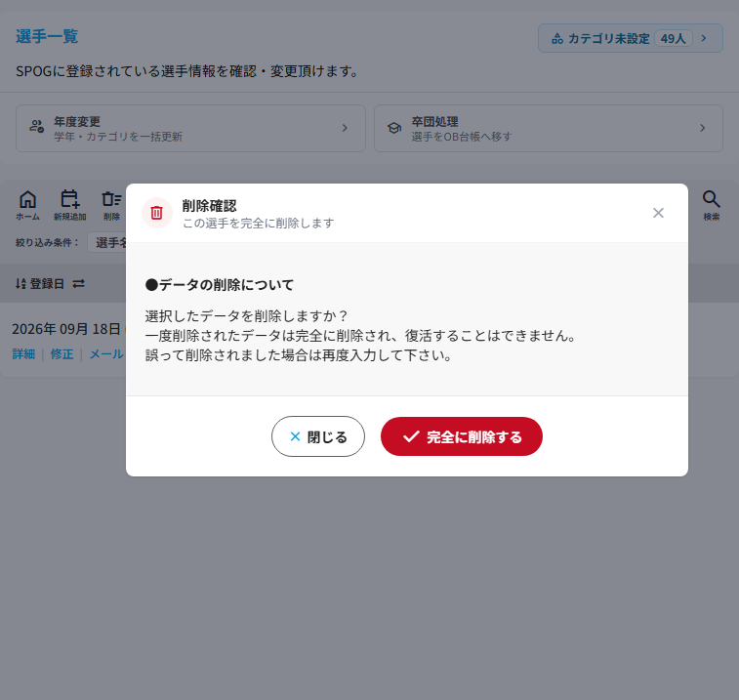The image size is (739, 700).
Task: Open the 検索 magnifier icon
Action: pos(712,206)
